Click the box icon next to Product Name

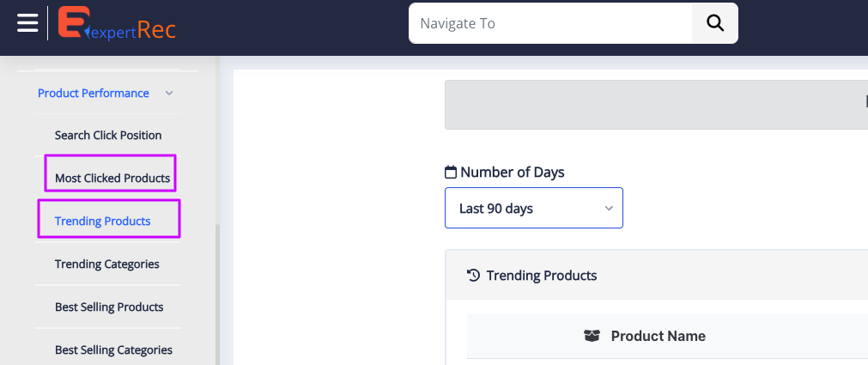point(592,336)
